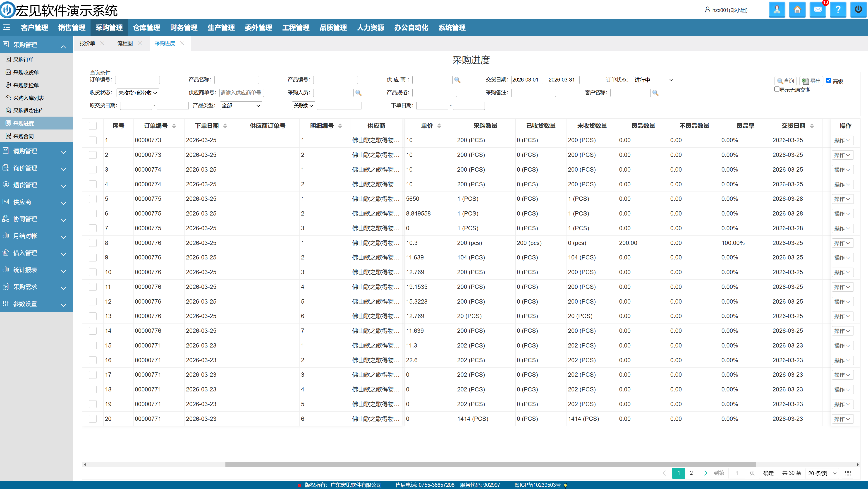Click supplier search magnifier icon
This screenshot has height=489, width=868.
point(457,80)
